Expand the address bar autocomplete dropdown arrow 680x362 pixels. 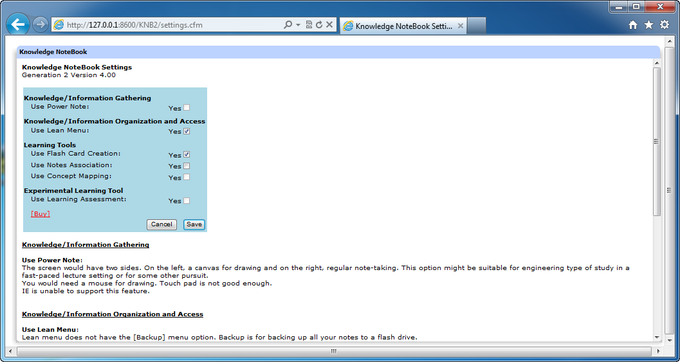click(298, 25)
